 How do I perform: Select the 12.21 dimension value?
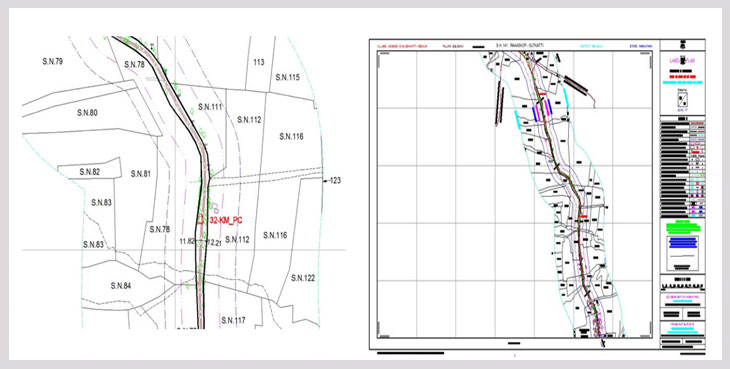point(214,242)
